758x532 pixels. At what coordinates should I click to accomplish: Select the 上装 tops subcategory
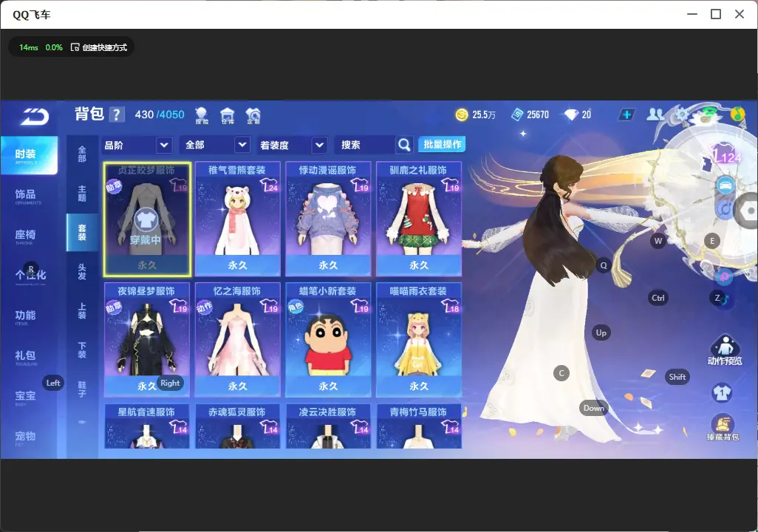point(82,311)
